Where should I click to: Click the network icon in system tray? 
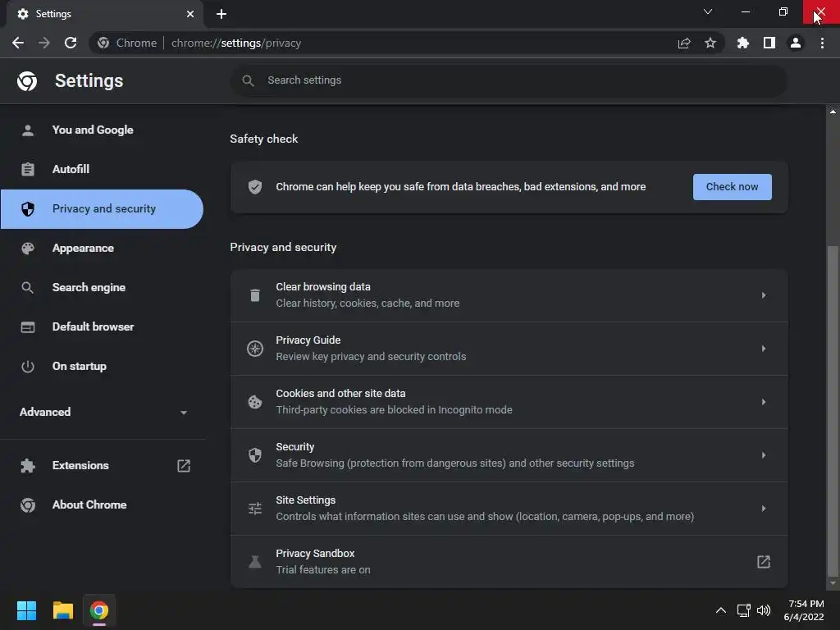pos(743,610)
